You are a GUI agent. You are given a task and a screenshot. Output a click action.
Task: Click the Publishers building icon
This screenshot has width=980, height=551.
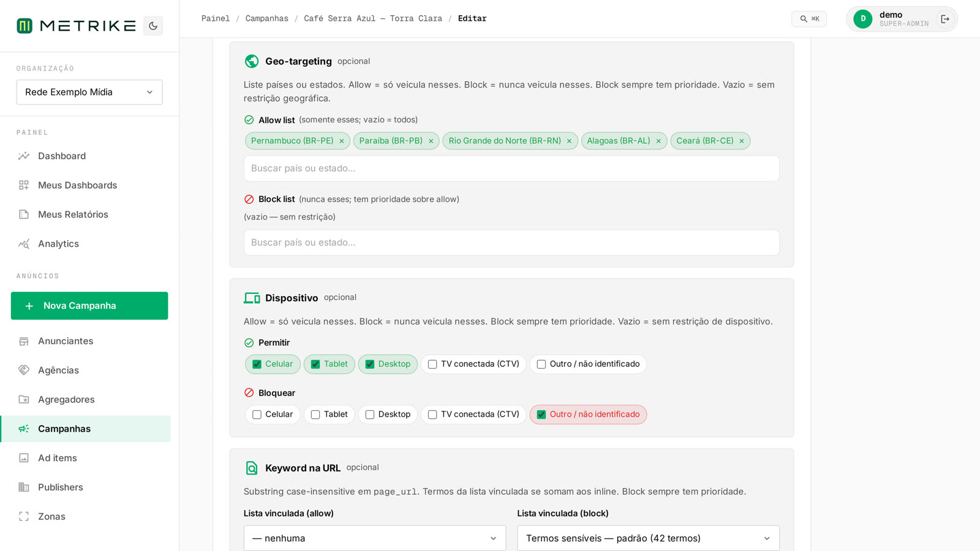[24, 487]
